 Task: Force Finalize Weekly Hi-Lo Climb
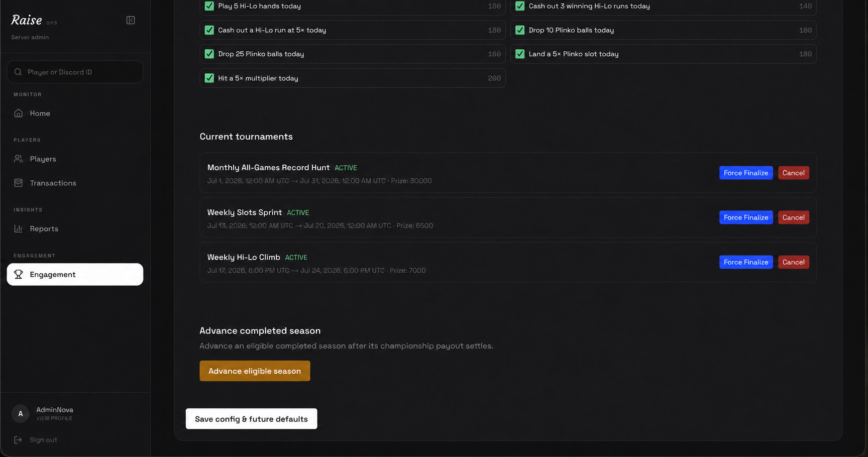tap(746, 262)
